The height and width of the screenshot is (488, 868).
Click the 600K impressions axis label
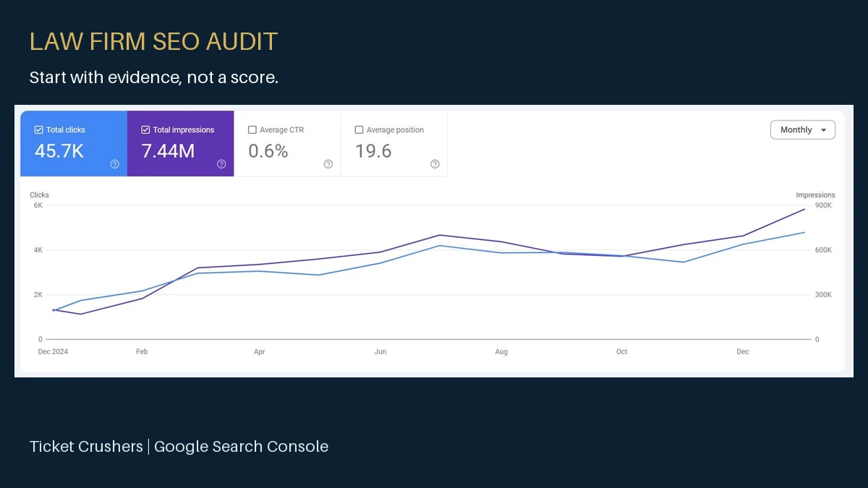point(823,250)
